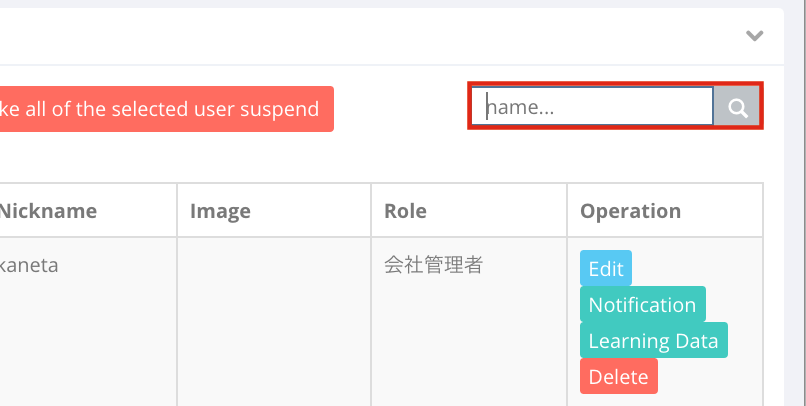Delete the kaneta user

[618, 376]
